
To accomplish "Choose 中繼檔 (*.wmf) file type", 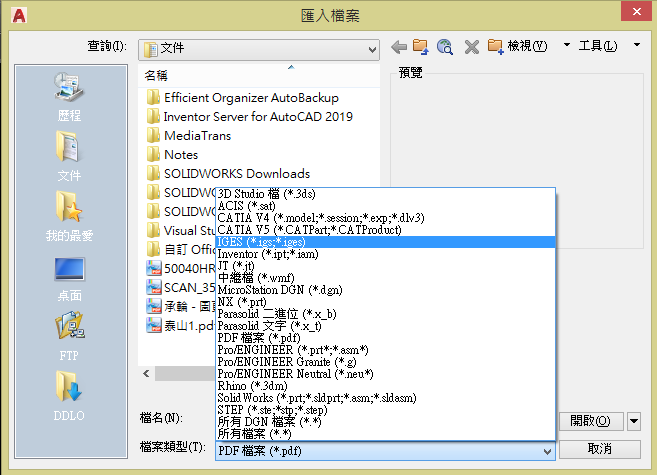I will 385,278.
